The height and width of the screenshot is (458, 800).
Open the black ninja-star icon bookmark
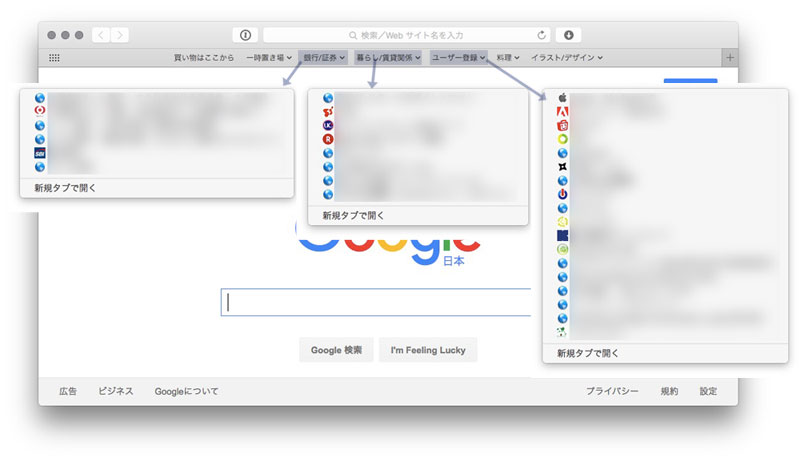(562, 167)
